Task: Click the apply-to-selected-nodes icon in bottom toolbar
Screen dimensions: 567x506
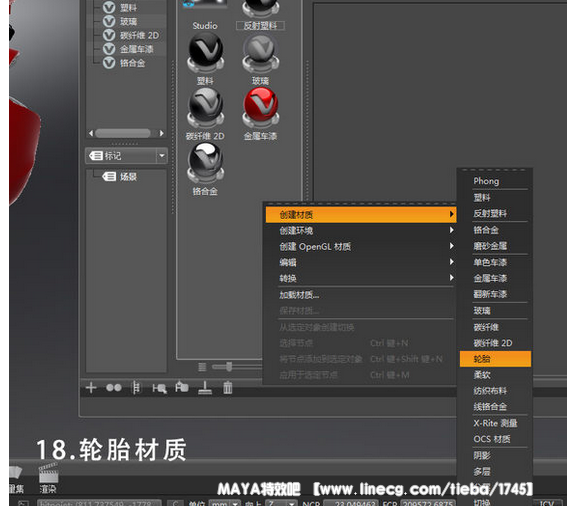Action: click(x=182, y=387)
